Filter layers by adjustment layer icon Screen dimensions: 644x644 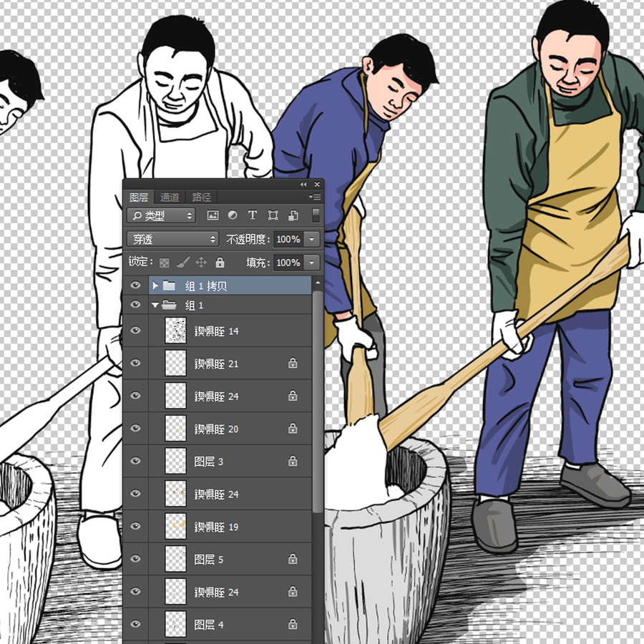(x=233, y=215)
